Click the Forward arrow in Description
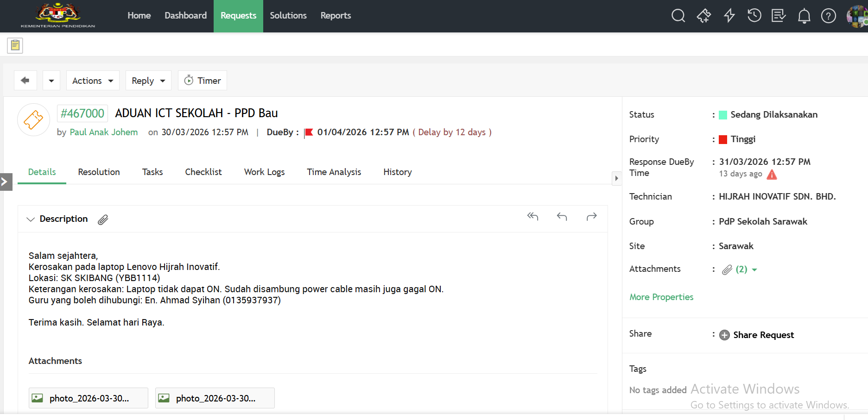This screenshot has width=868, height=420. [591, 216]
